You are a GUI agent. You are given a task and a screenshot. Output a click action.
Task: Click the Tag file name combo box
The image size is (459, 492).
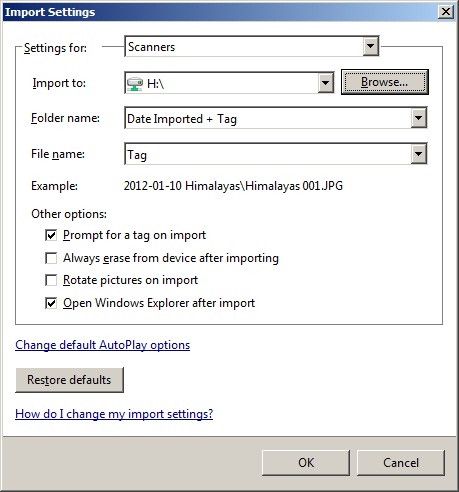[x=276, y=154]
